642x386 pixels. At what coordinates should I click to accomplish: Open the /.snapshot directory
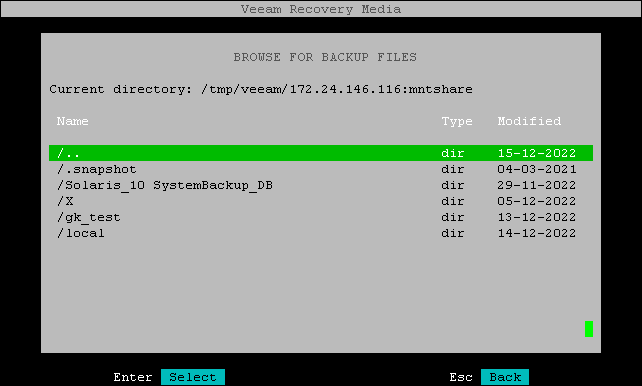(321, 169)
